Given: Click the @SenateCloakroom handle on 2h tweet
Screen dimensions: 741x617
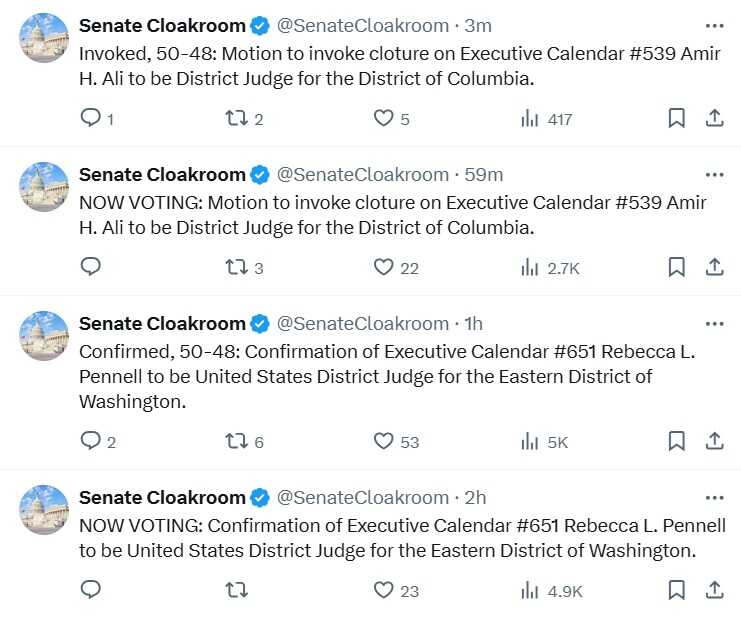Looking at the screenshot, I should pyautogui.click(x=362, y=497).
